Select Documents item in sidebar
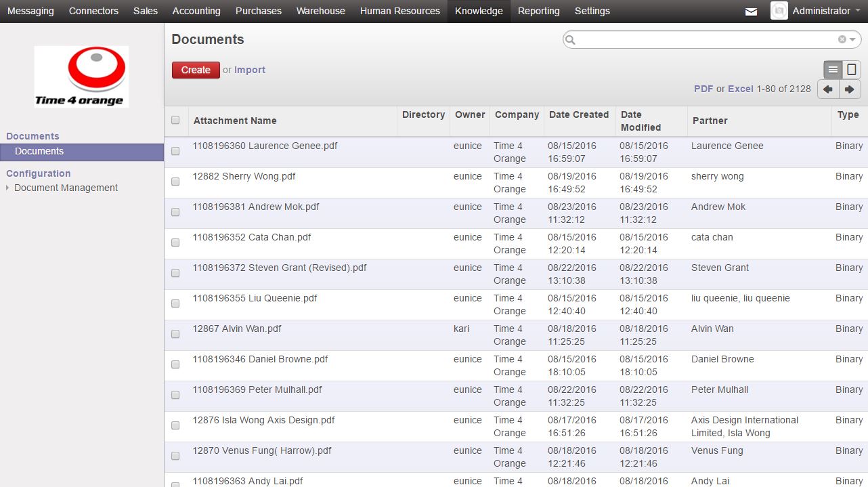 82,152
